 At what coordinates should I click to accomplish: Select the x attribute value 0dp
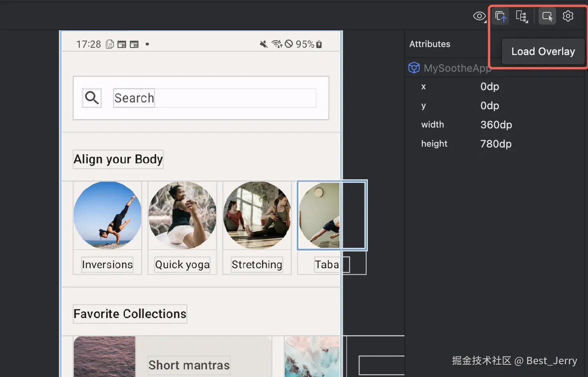(x=489, y=86)
